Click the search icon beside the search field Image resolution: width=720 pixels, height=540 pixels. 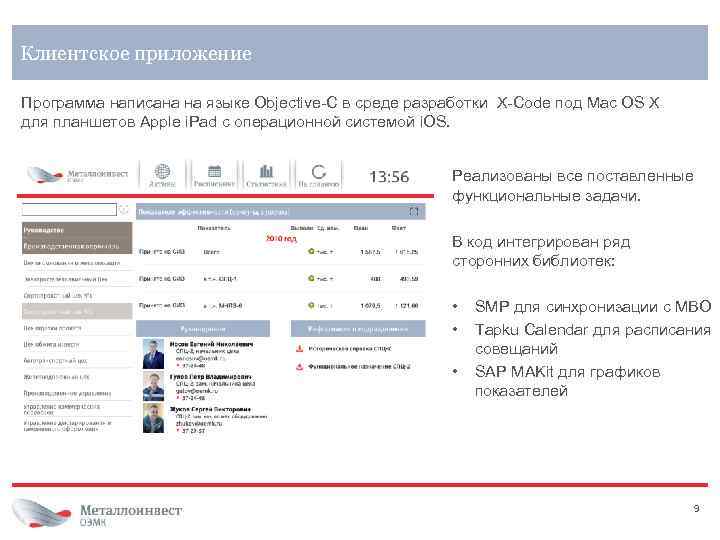[124, 210]
